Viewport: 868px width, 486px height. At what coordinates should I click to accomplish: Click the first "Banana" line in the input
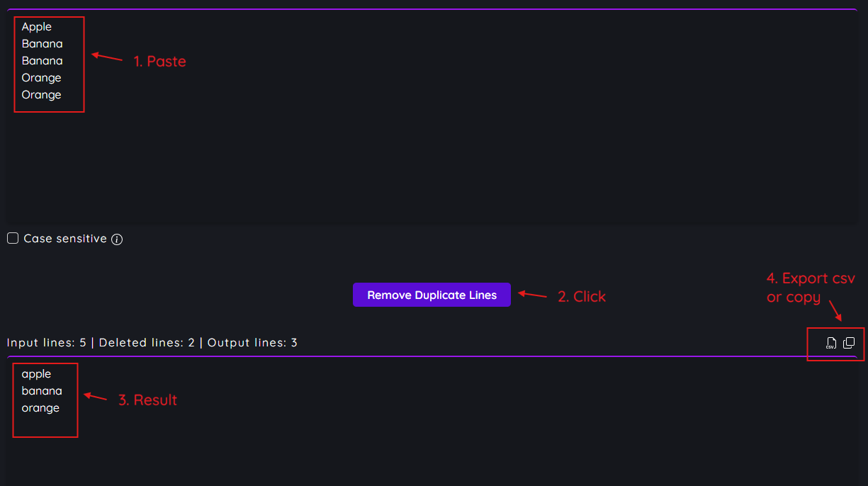click(x=42, y=43)
